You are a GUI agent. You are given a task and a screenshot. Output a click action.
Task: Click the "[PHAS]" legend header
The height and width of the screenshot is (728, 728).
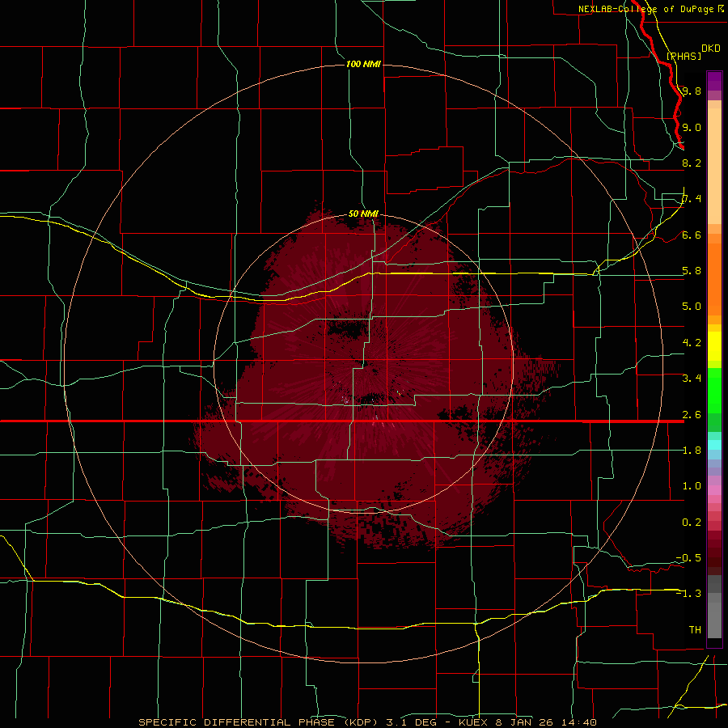[x=684, y=56]
